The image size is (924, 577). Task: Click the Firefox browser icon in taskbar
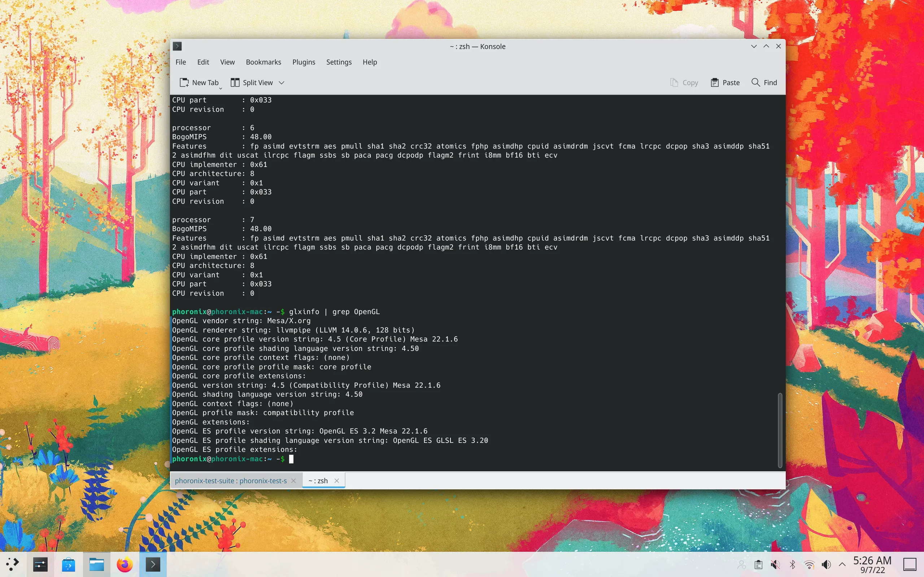124,564
